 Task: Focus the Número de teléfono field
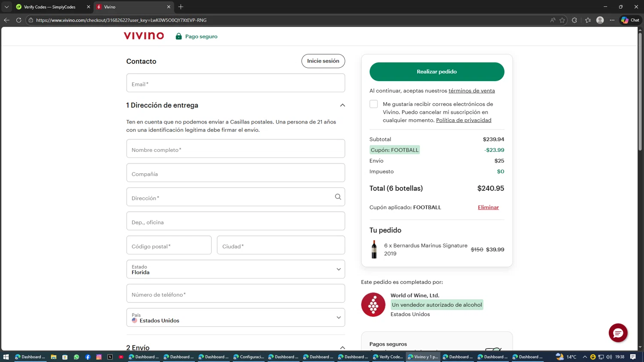pyautogui.click(x=236, y=293)
